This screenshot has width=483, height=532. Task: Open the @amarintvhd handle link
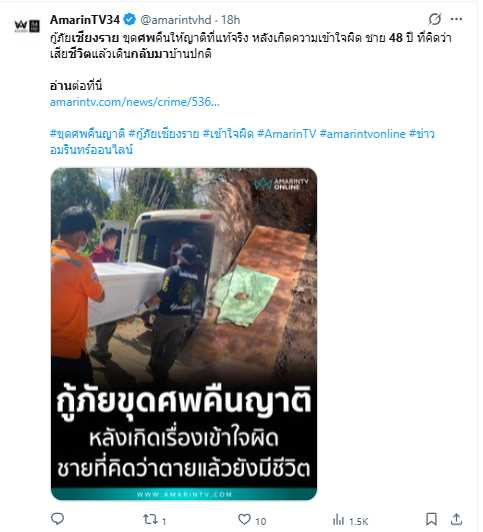(176, 20)
